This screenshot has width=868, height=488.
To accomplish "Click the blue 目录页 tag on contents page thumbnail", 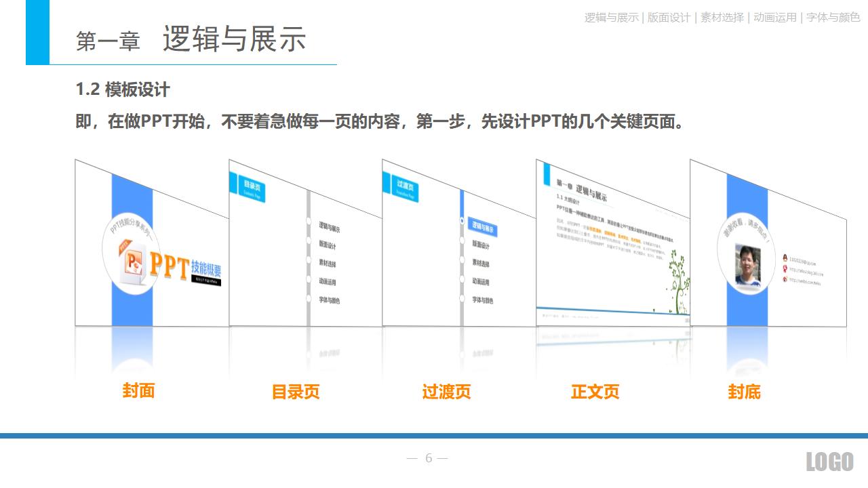I will (252, 184).
